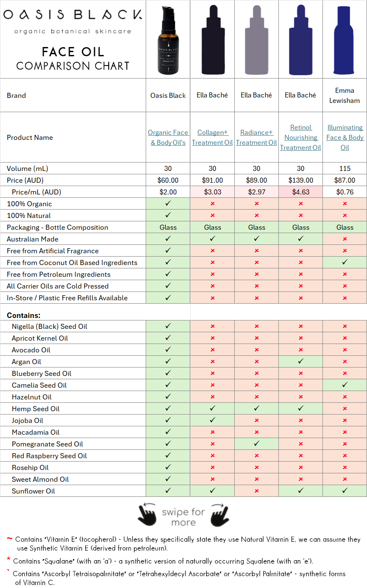This screenshot has height=588, width=367.
Task: Click the Oasis Black logo heading
Action: [73, 15]
